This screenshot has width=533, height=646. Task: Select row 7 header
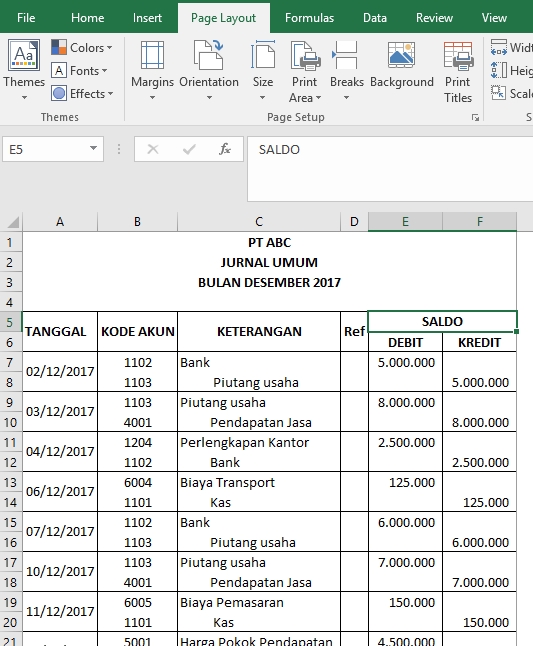point(10,363)
